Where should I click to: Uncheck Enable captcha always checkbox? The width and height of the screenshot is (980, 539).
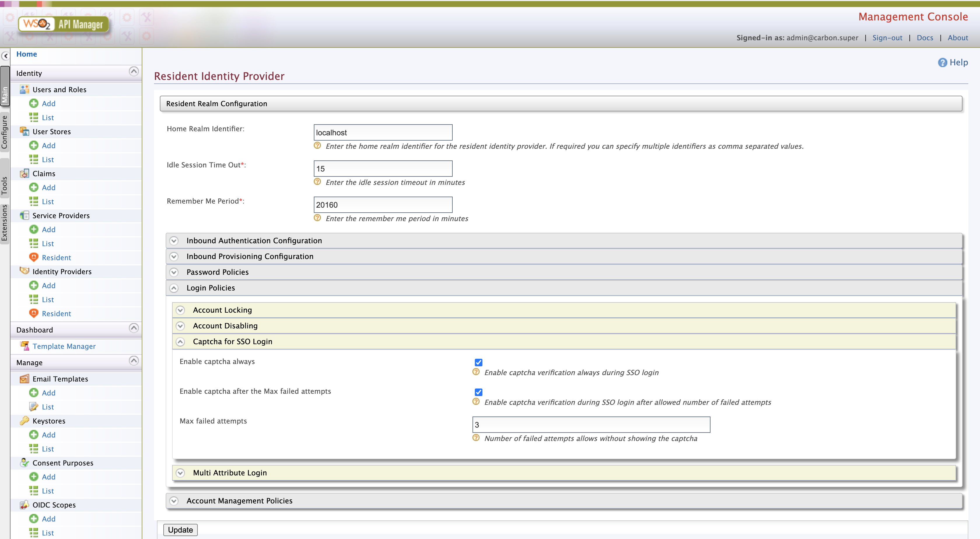pos(478,362)
